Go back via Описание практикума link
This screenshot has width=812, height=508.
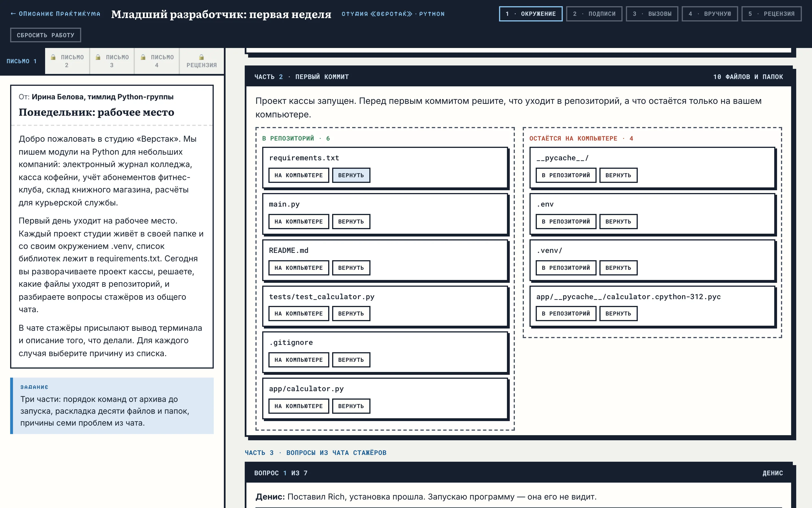(55, 14)
